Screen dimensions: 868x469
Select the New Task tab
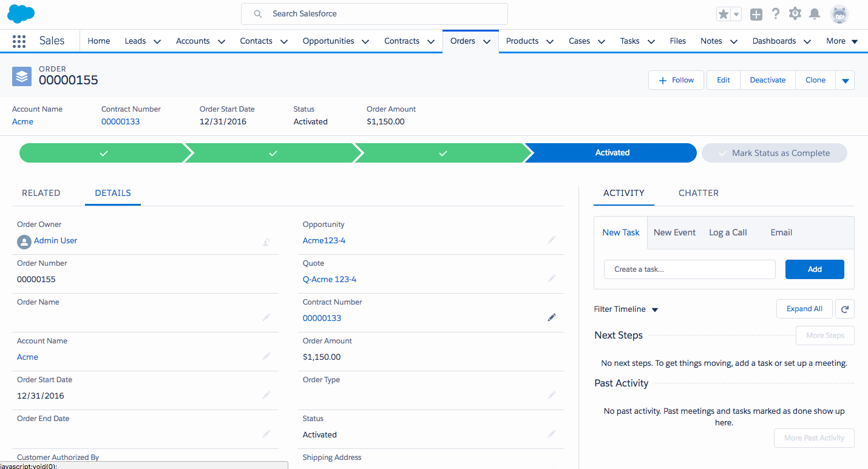(x=621, y=232)
